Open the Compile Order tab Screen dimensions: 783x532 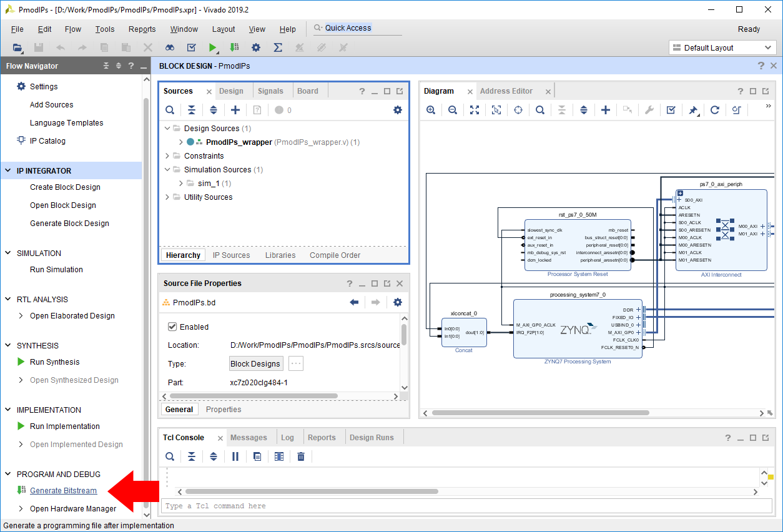pos(335,255)
